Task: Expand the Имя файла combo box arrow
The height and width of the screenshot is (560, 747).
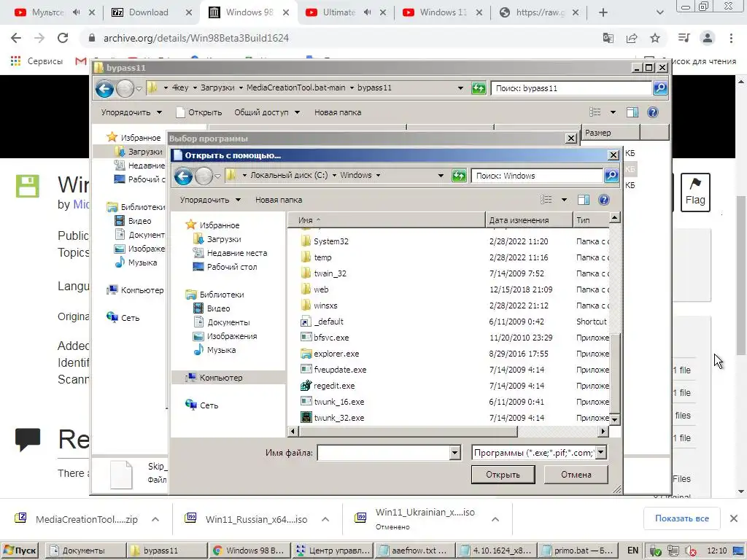Action: click(454, 452)
